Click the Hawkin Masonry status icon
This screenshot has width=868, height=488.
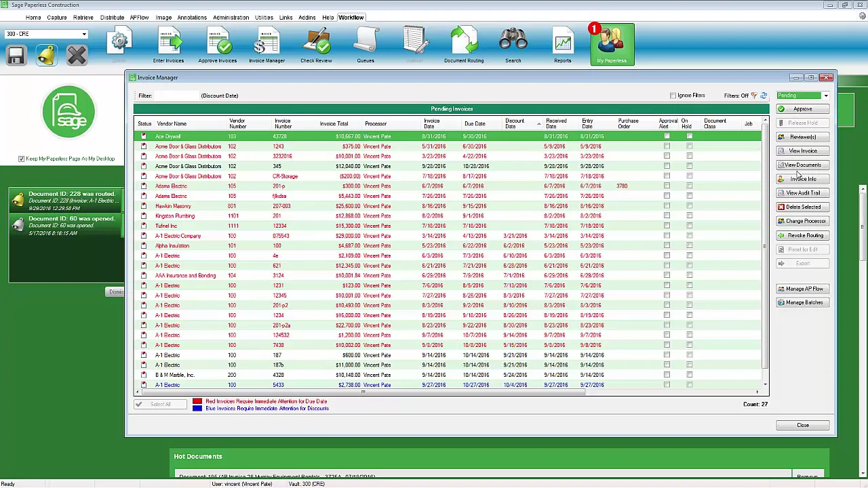click(x=143, y=206)
